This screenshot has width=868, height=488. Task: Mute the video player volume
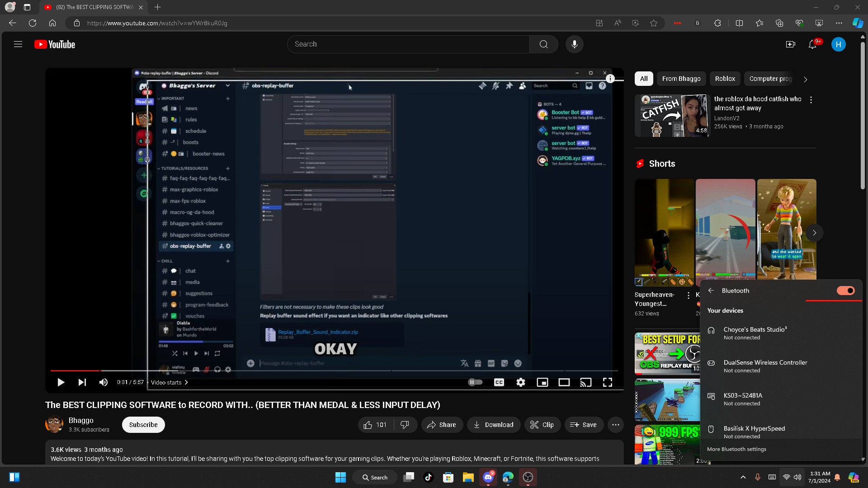(x=104, y=382)
